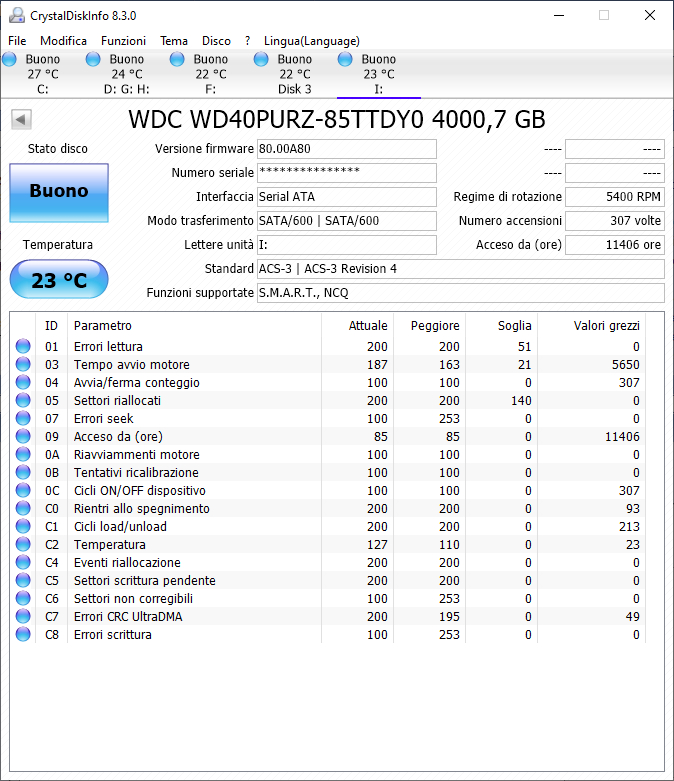Viewport: 674px width, 781px height.
Task: Select the F: drive status orb
Action: tap(177, 59)
